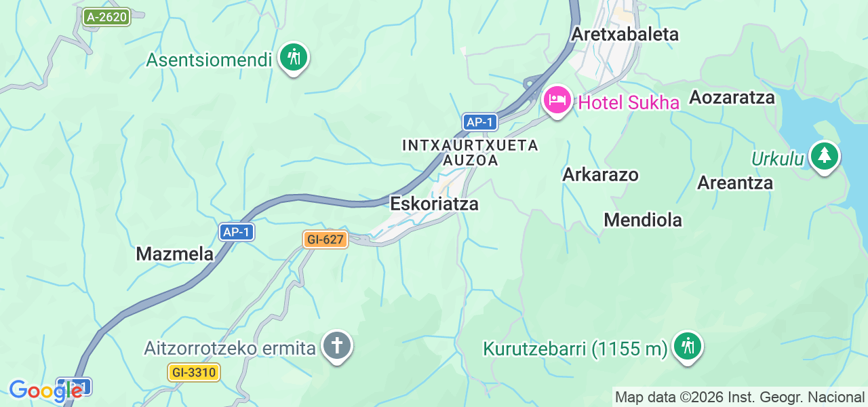Click the A-2620 road shield

pyautogui.click(x=106, y=17)
